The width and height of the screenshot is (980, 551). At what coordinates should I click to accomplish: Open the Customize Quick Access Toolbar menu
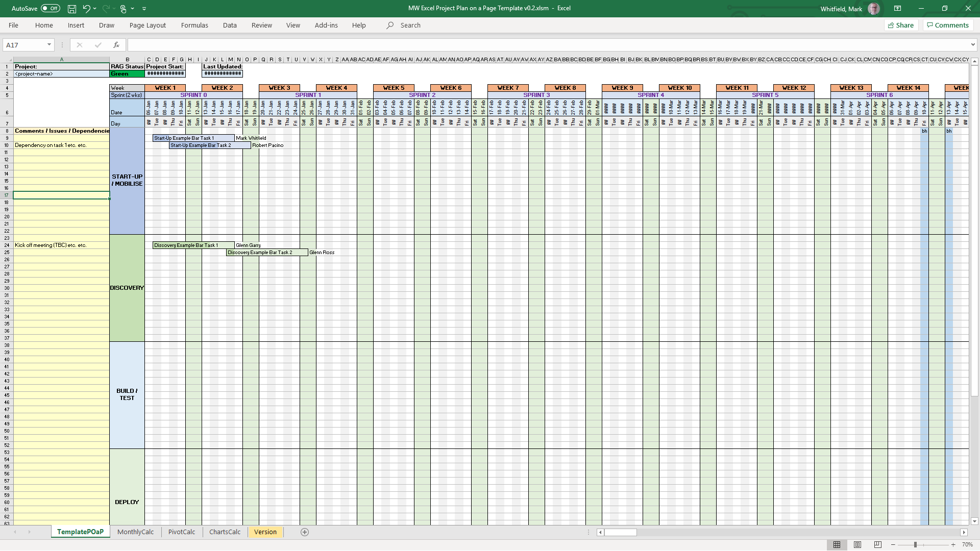(144, 8)
